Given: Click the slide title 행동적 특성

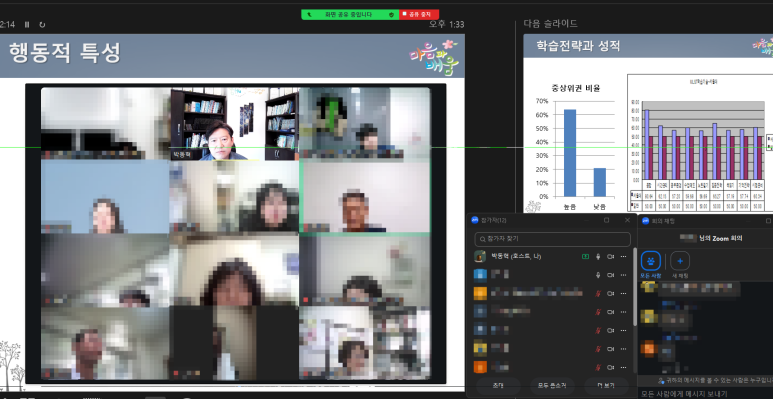Looking at the screenshot, I should coord(65,53).
